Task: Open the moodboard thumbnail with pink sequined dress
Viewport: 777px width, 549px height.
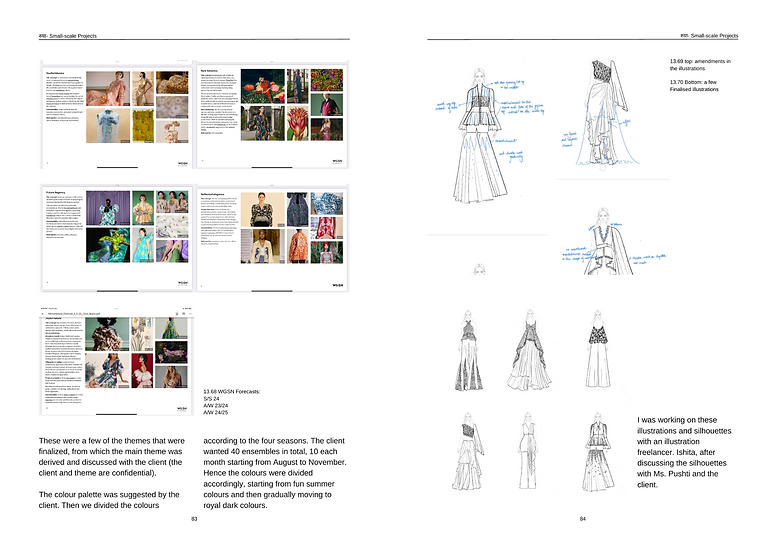Action: (117, 114)
